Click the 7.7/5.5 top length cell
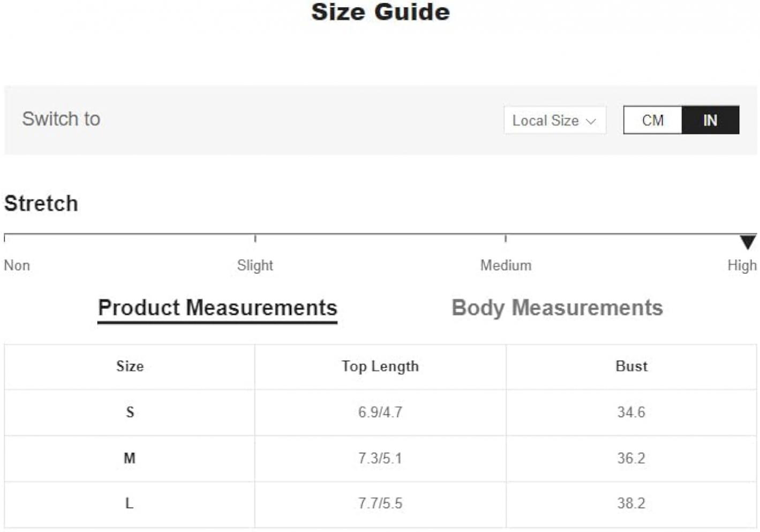The height and width of the screenshot is (532, 760). pos(380,503)
